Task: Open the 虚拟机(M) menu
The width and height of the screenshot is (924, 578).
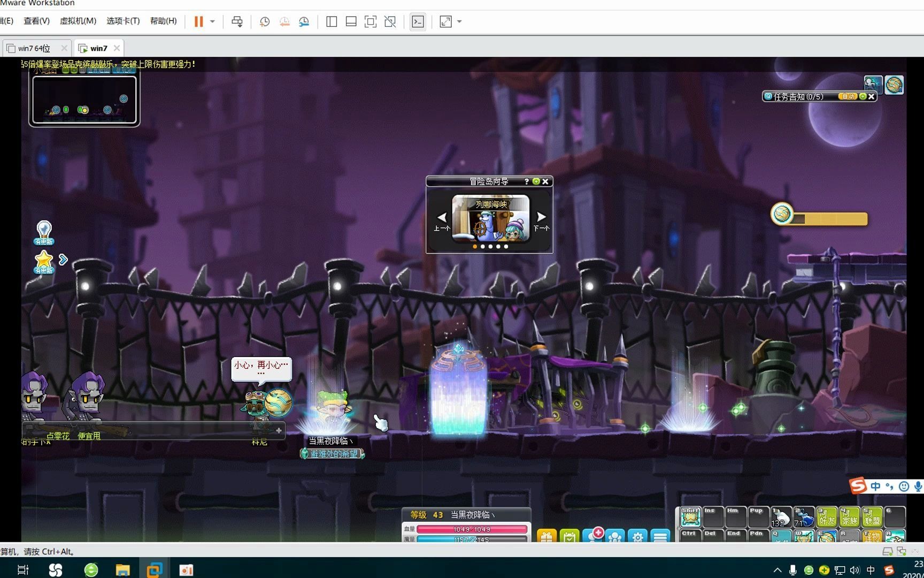Action: [x=78, y=21]
